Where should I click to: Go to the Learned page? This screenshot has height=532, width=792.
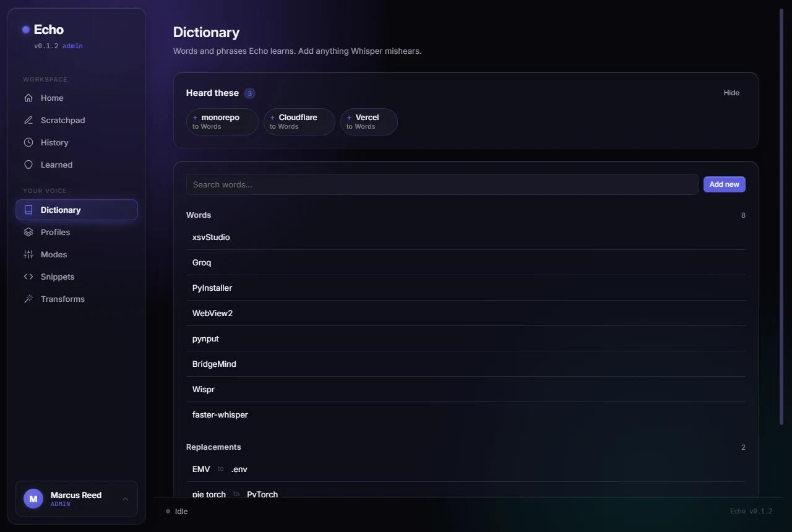[x=77, y=165]
